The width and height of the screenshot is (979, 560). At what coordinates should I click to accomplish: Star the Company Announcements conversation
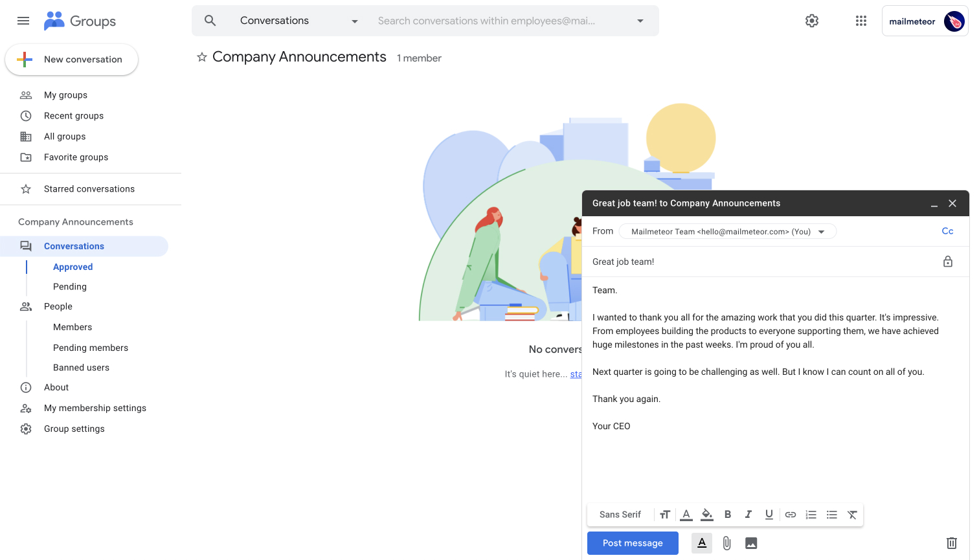(202, 57)
